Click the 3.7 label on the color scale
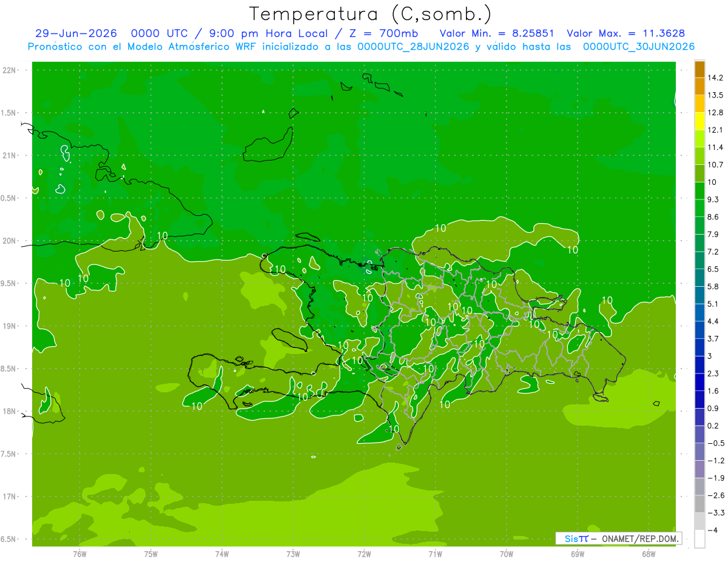 pos(714,339)
